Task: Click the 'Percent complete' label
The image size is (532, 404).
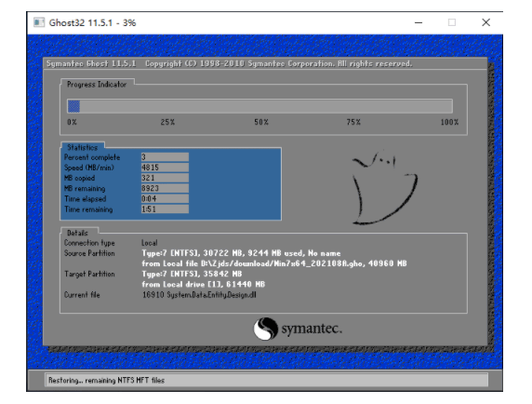Action: pyautogui.click(x=92, y=157)
